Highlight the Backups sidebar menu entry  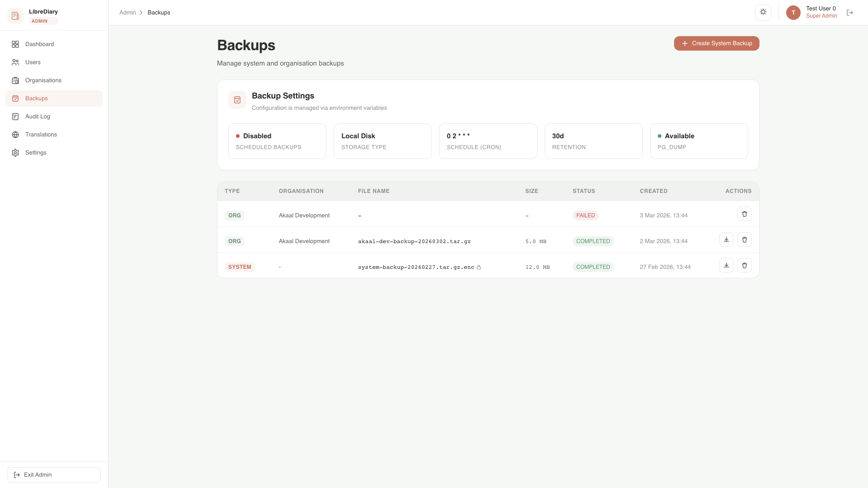click(x=37, y=98)
